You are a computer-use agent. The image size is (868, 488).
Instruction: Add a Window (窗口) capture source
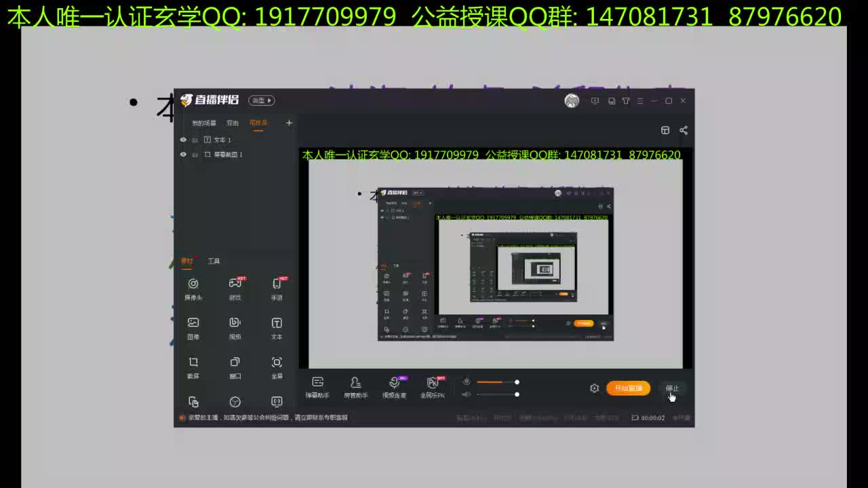click(x=235, y=367)
